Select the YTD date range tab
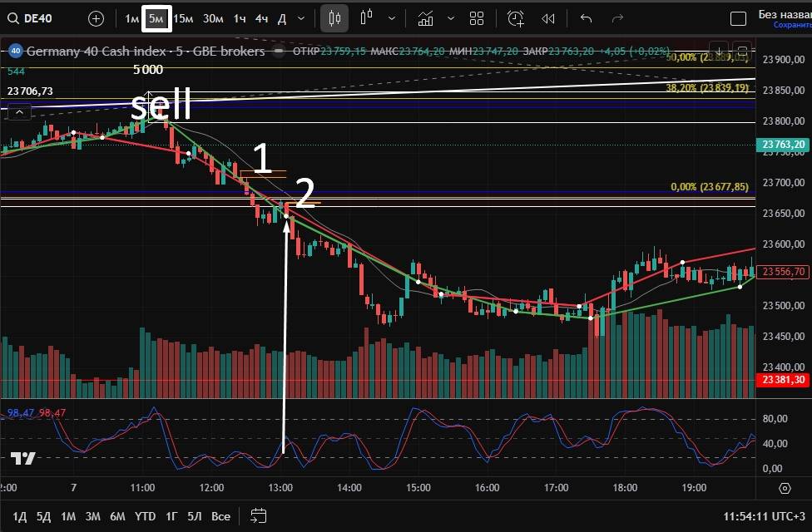This screenshot has width=812, height=532. point(145,516)
